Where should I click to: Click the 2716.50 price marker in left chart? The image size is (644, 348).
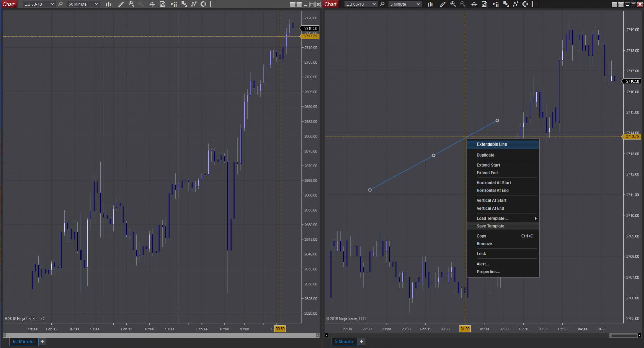click(310, 28)
